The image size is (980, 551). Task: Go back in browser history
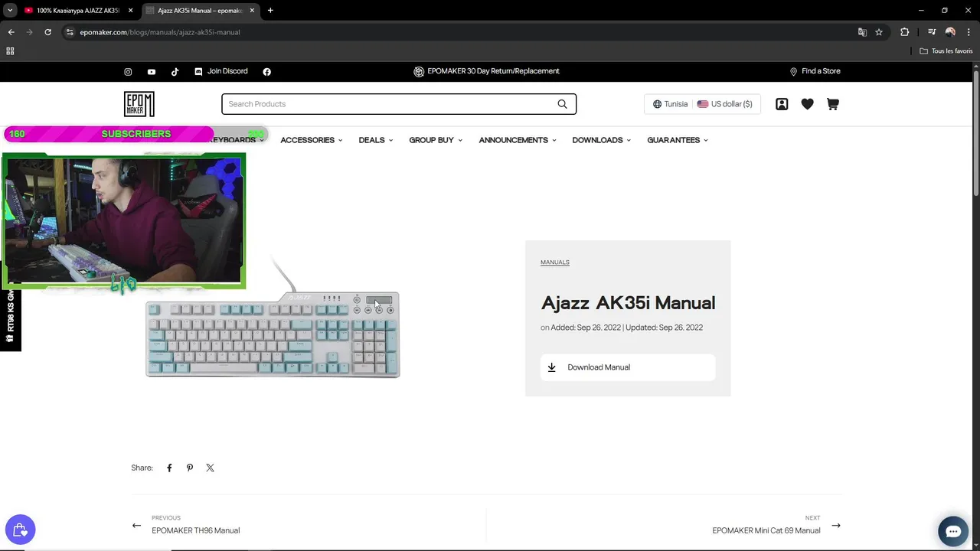[x=11, y=32]
